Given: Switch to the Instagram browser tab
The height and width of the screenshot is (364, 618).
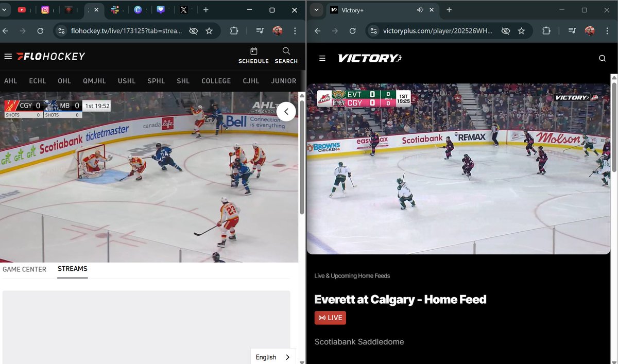Looking at the screenshot, I should (x=45, y=10).
